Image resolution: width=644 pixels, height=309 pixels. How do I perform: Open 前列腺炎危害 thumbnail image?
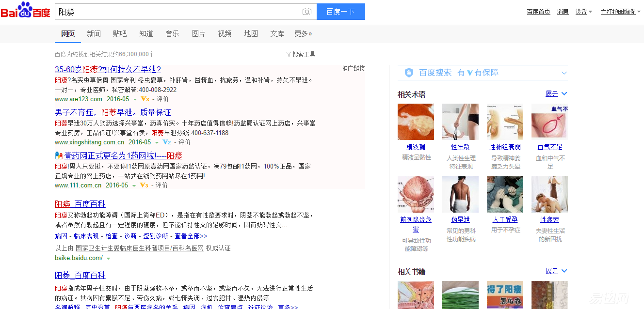click(416, 194)
